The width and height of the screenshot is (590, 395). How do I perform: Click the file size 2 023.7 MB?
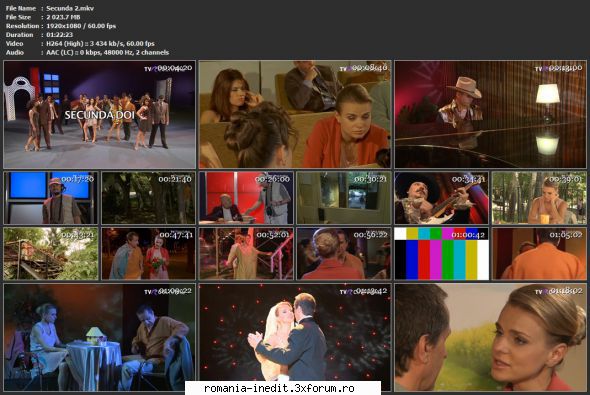point(63,17)
